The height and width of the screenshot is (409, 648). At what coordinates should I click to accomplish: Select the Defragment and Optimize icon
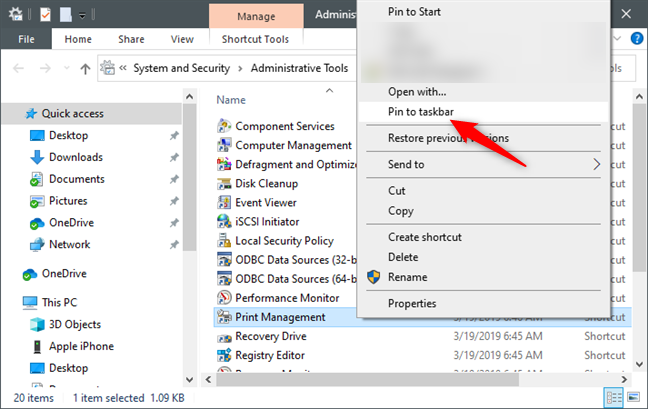pos(224,164)
